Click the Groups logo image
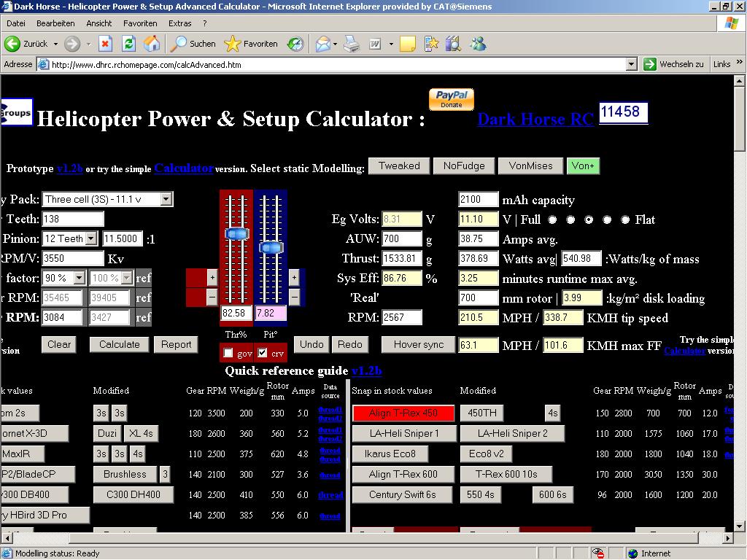The height and width of the screenshot is (560, 747). [x=17, y=112]
